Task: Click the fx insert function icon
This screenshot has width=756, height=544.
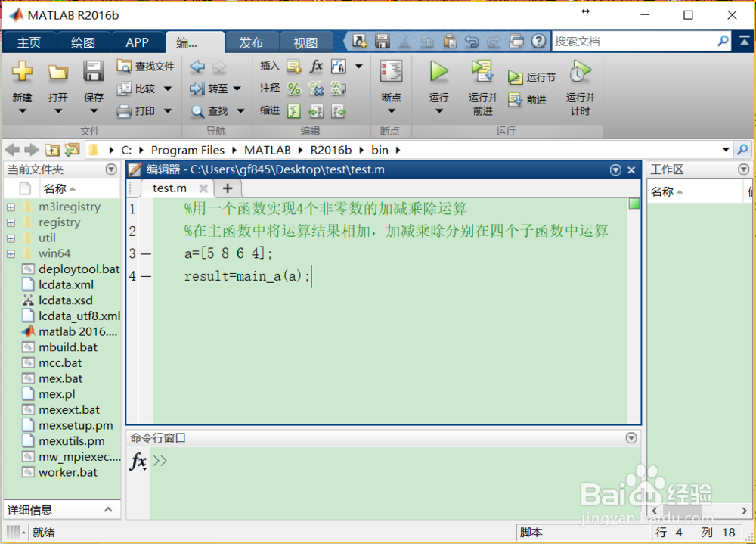Action: click(316, 66)
